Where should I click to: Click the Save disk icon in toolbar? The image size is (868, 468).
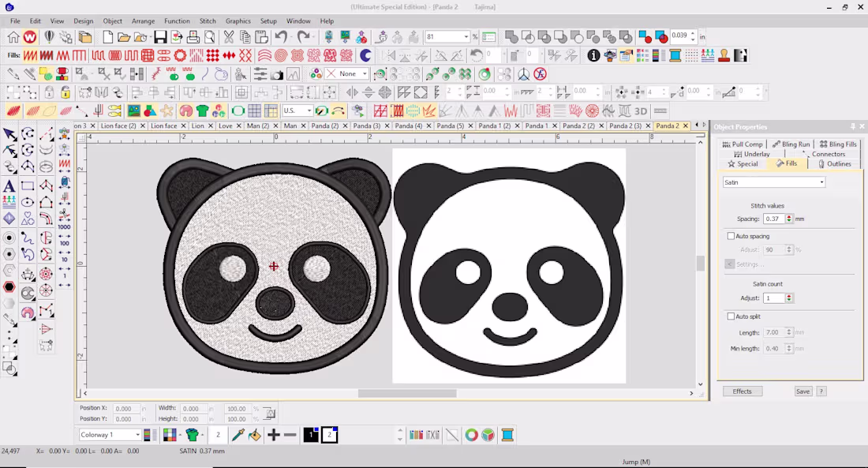[x=160, y=37]
